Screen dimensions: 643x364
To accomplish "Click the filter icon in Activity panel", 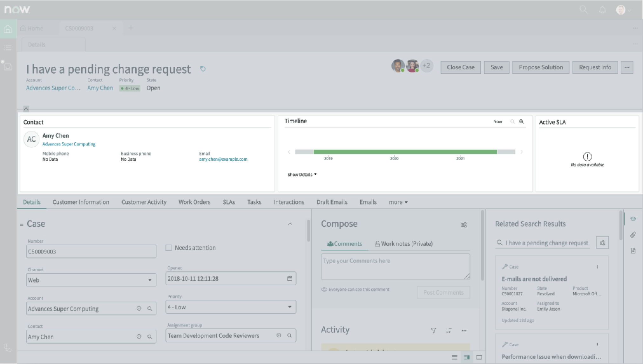I will click(x=433, y=330).
